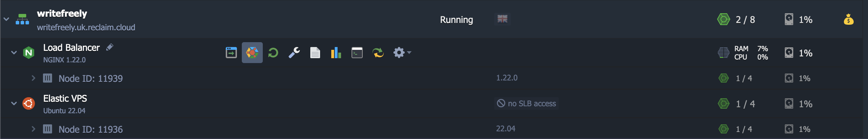This screenshot has height=139, width=868.
Task: Select the Node ID: 11936 tree row
Action: 434,129
